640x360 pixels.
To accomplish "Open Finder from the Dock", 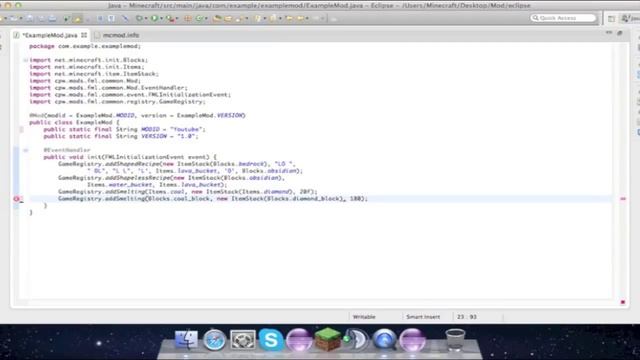I will pos(186,340).
